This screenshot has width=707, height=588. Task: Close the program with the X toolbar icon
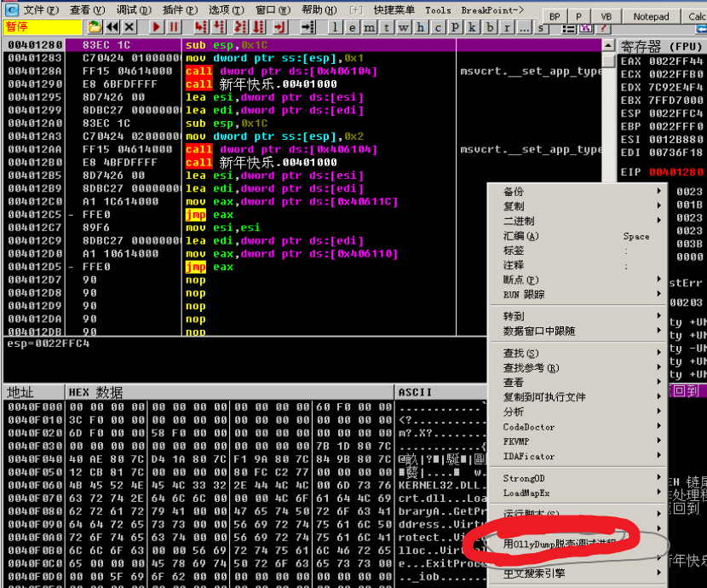tap(130, 27)
